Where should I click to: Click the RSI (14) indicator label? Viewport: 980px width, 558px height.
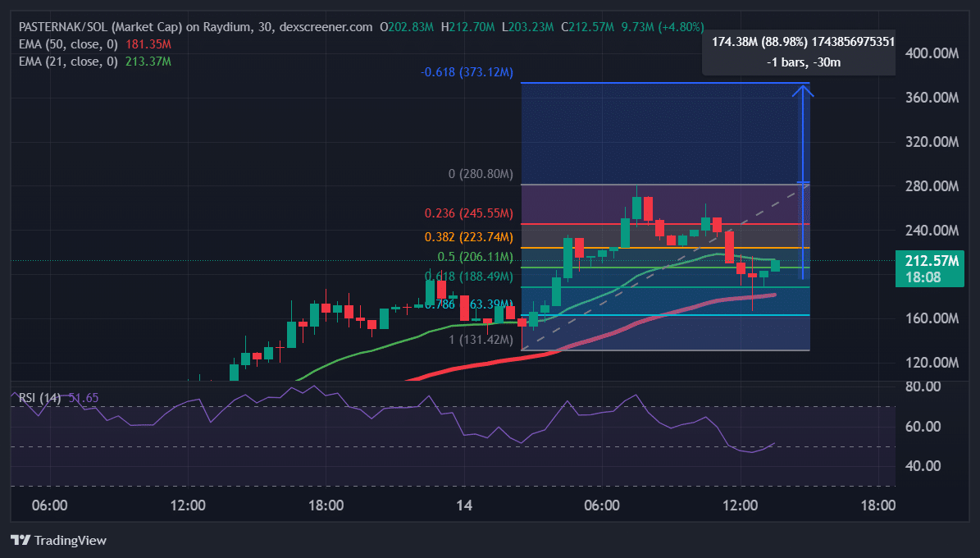coord(41,398)
